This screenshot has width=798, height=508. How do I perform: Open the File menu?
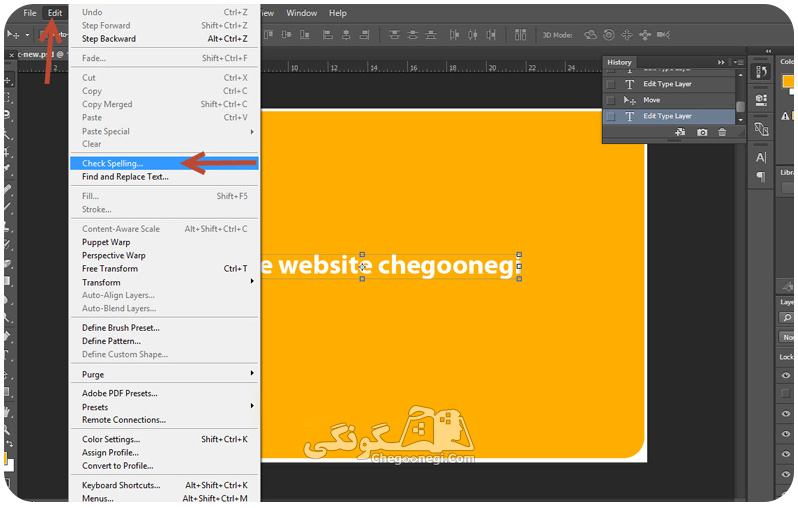coord(30,13)
